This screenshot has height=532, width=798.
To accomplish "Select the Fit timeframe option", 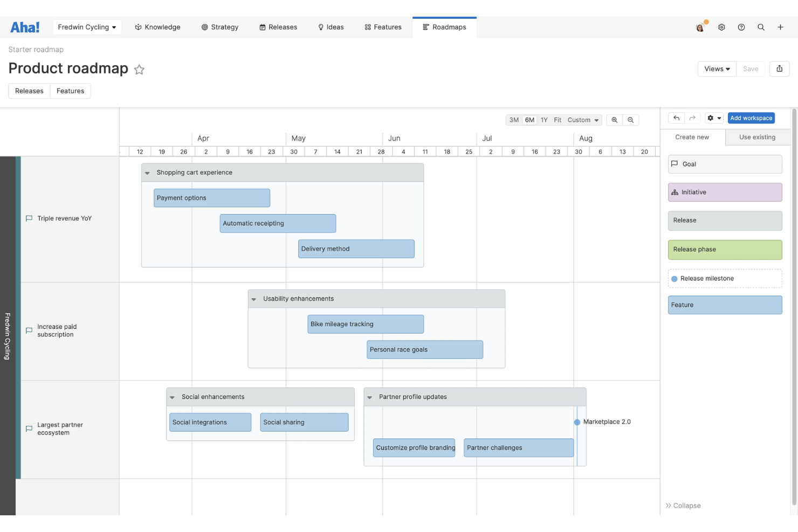I will (x=558, y=120).
